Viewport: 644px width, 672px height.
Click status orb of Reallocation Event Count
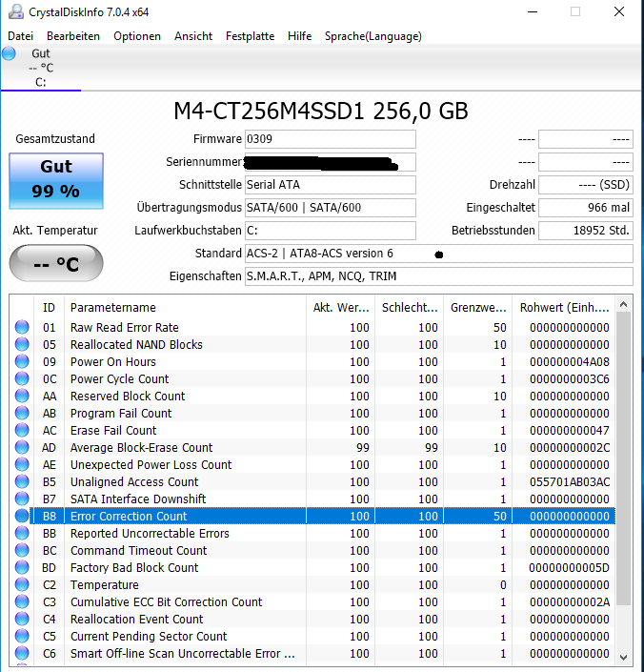tap(22, 619)
